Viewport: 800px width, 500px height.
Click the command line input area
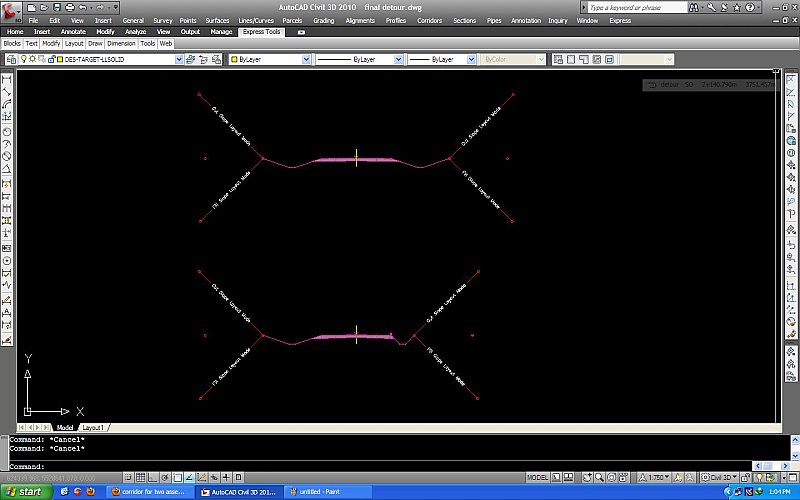[x=380, y=466]
